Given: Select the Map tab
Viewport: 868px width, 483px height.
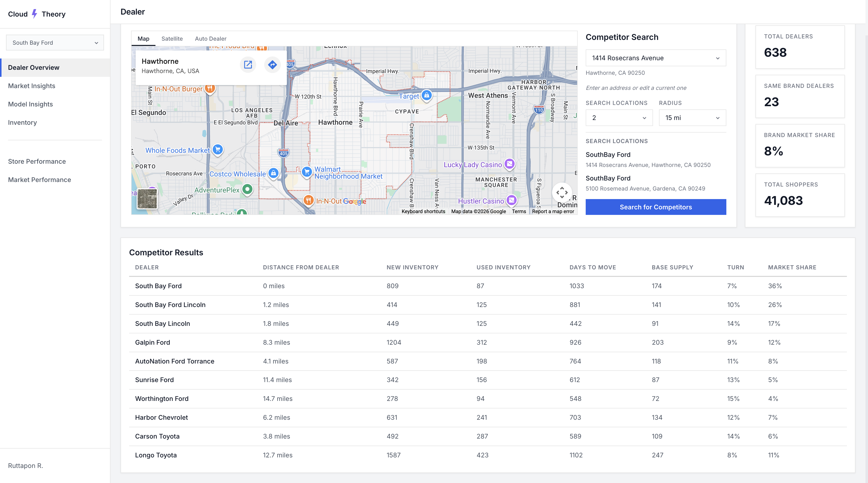Looking at the screenshot, I should click(143, 39).
